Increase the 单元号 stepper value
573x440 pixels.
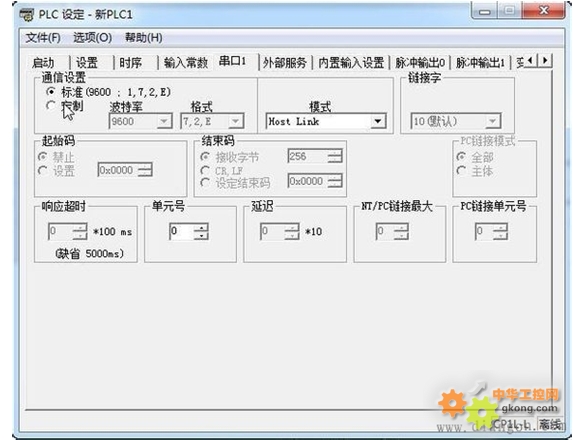coord(201,228)
